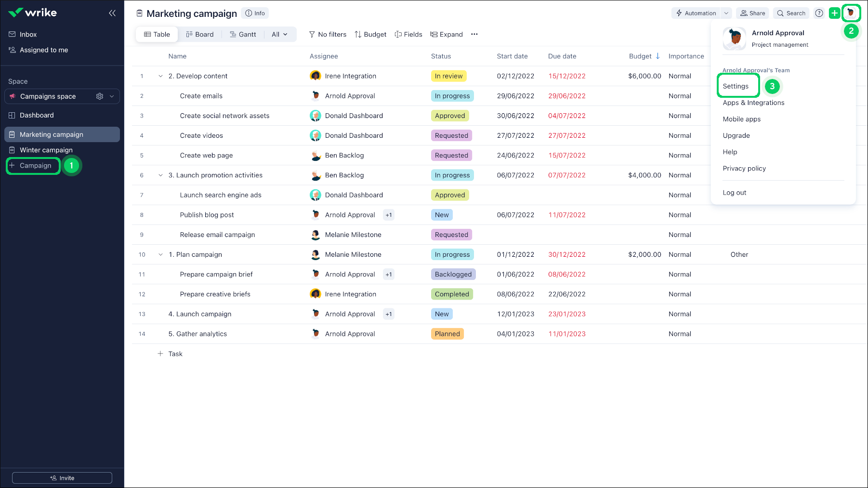The height and width of the screenshot is (488, 868).
Task: Open Create social network assets task
Action: [x=224, y=116]
